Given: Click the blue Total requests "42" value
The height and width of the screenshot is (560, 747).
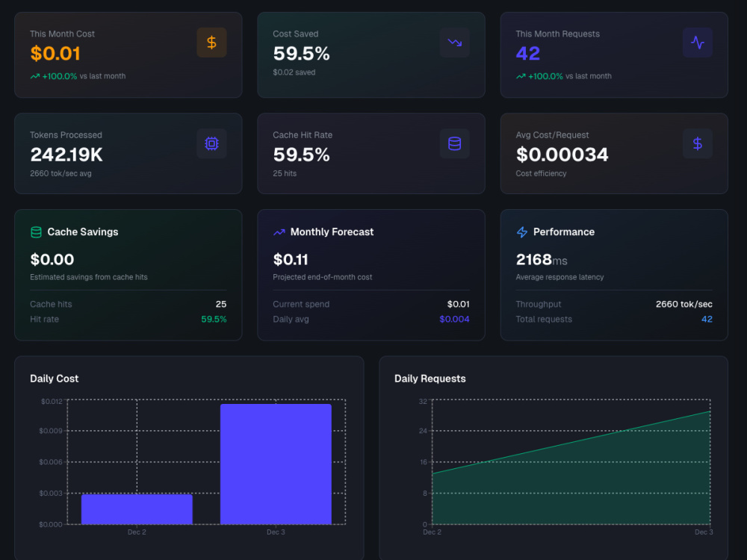Looking at the screenshot, I should click(707, 319).
